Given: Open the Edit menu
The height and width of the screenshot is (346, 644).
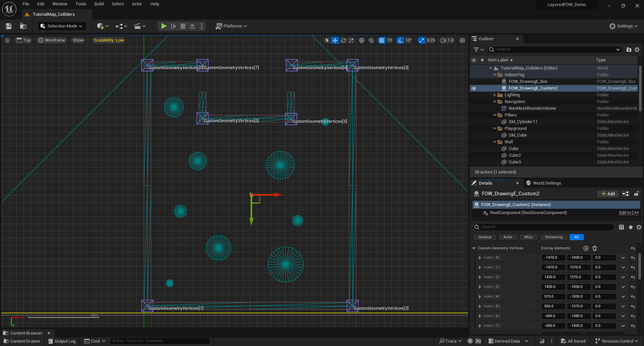Looking at the screenshot, I should point(41,4).
